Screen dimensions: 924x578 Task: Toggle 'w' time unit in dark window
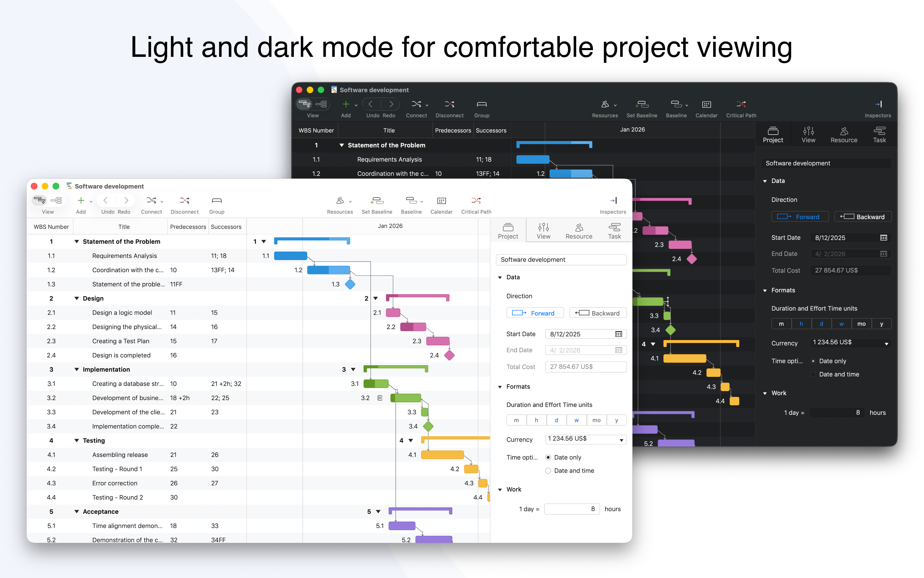(x=841, y=324)
